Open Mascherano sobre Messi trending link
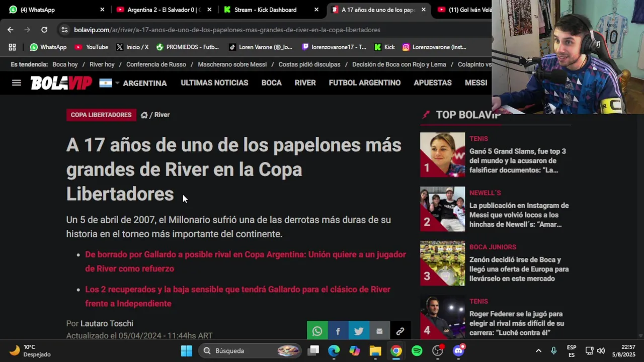 [232, 64]
